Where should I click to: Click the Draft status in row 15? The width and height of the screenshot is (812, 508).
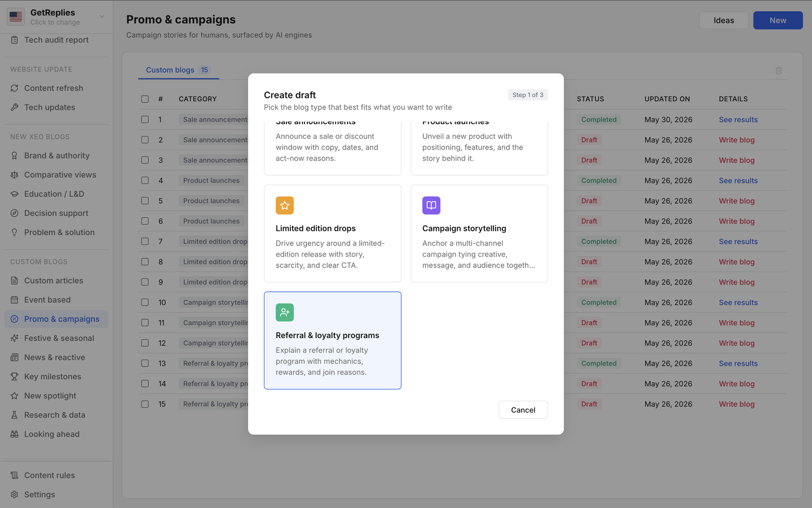point(589,404)
